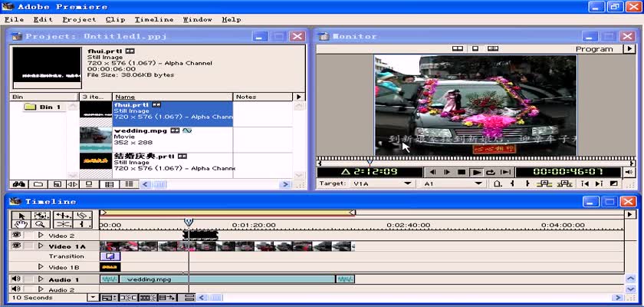Switch Monitor to Single View

(x=475, y=48)
